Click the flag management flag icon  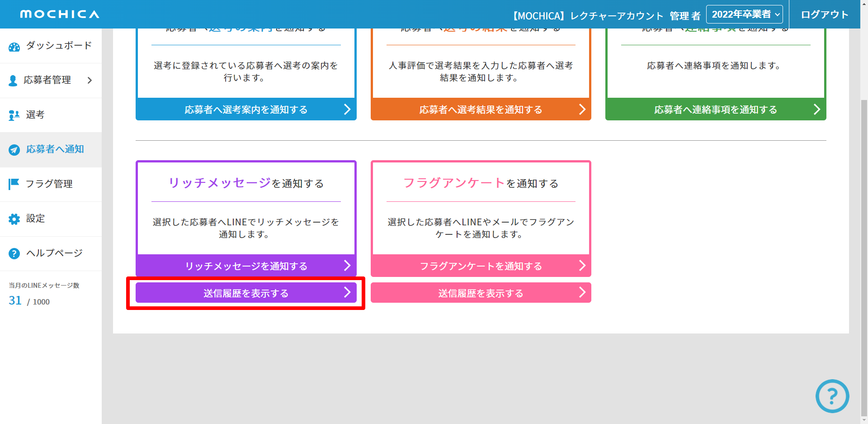(14, 184)
